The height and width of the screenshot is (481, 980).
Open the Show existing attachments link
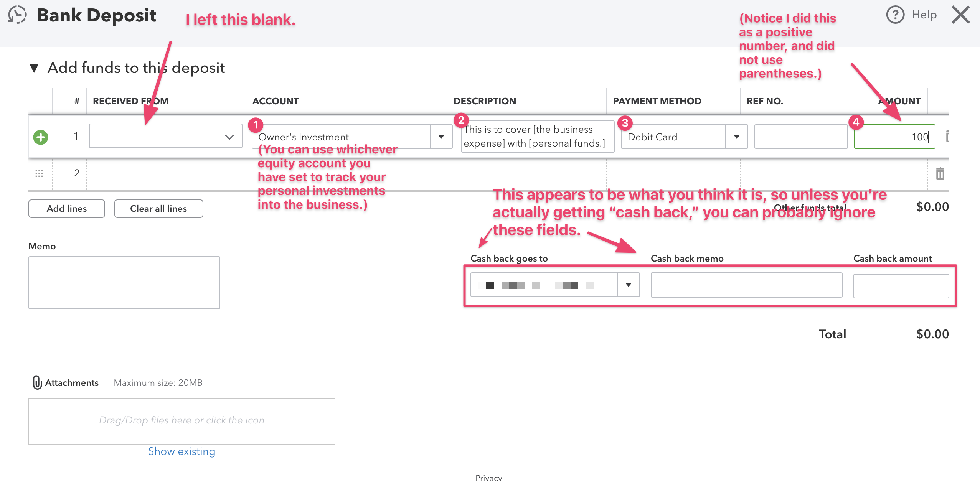181,451
